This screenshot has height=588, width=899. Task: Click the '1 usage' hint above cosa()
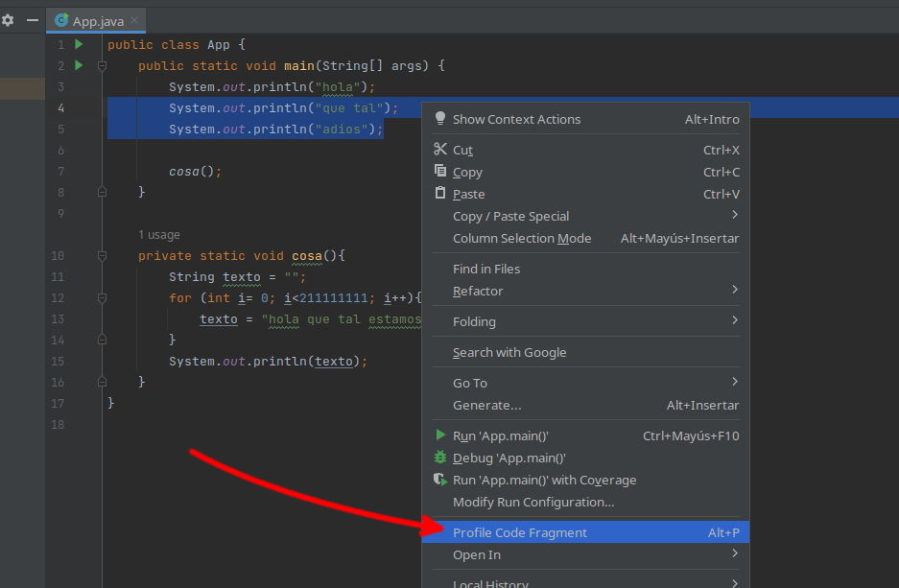tap(158, 235)
